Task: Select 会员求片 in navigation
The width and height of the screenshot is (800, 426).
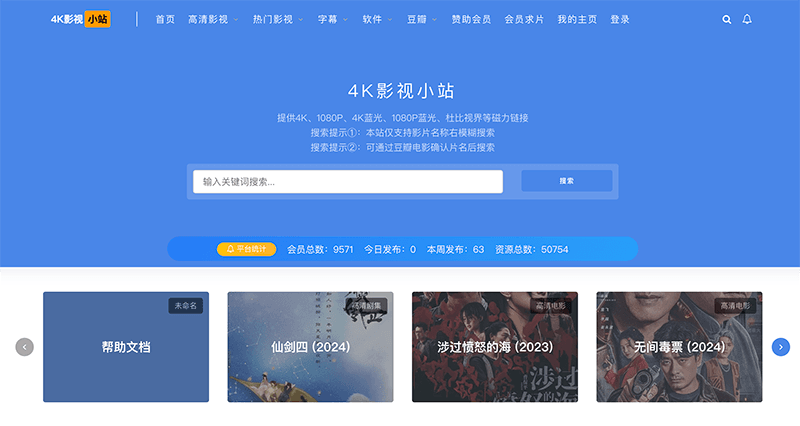Action: (x=524, y=19)
